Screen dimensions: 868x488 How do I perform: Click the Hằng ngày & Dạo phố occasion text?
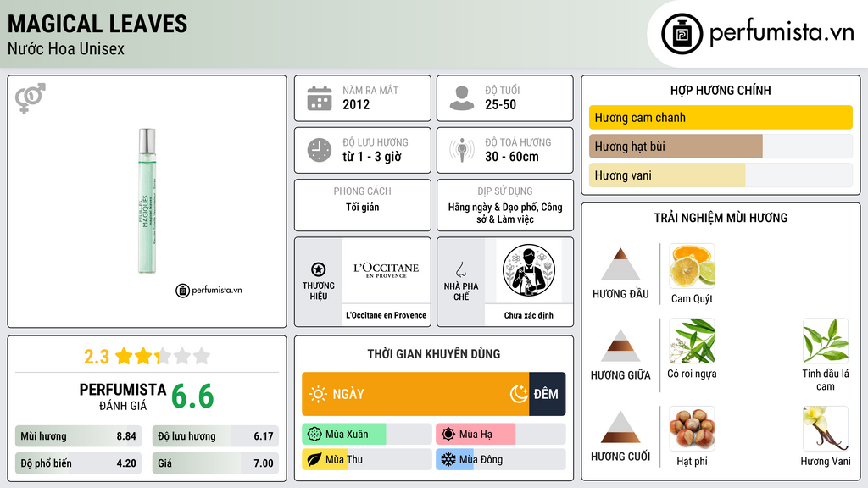(x=505, y=213)
